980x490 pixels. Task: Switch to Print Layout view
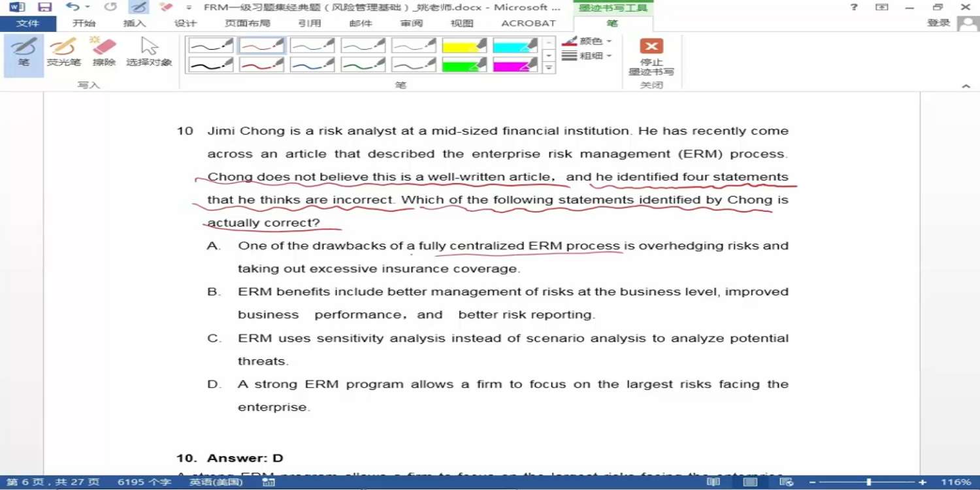tap(750, 482)
